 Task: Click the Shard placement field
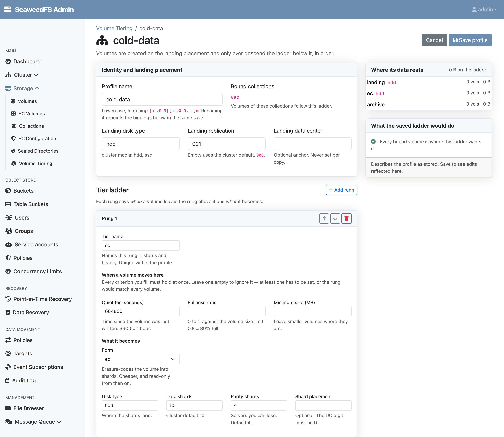(x=323, y=405)
